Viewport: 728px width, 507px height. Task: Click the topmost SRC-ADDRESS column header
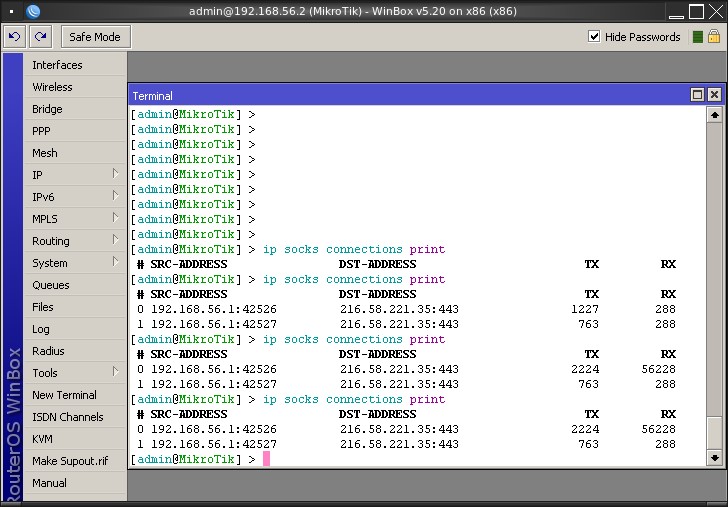(188, 264)
